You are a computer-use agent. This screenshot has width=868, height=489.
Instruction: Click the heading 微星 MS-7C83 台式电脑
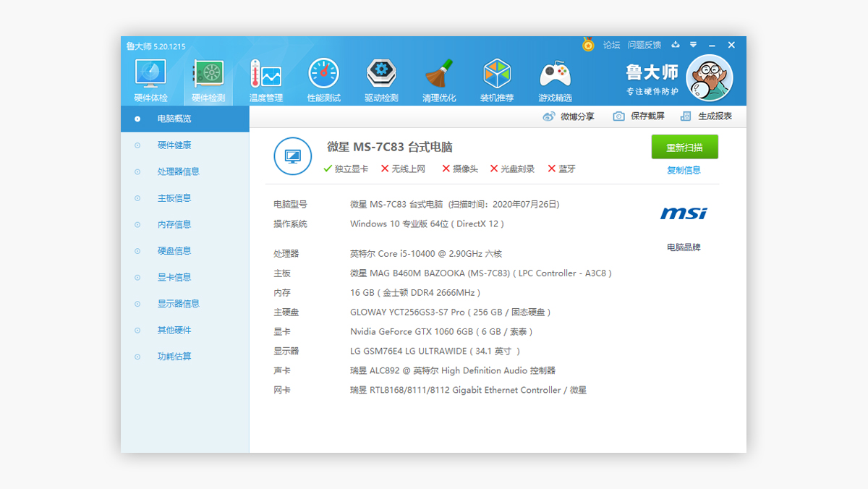[390, 147]
